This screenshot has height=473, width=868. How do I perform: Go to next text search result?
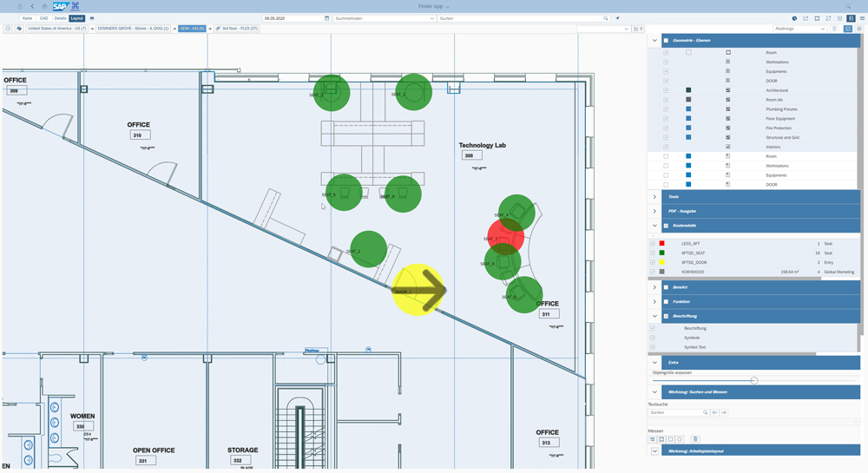(724, 413)
